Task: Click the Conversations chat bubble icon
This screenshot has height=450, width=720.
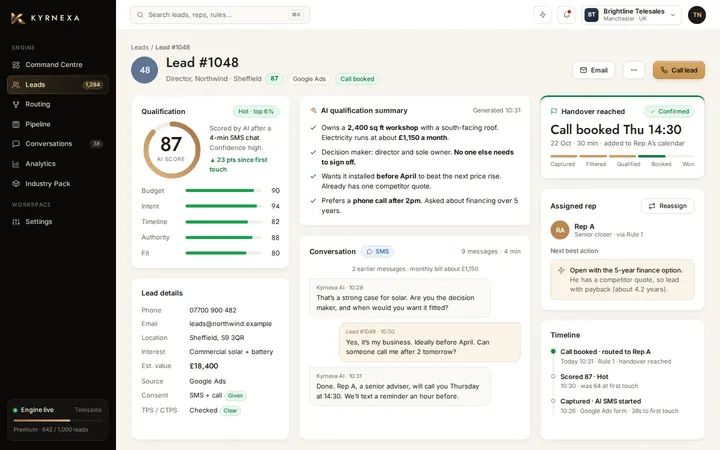Action: click(x=16, y=144)
